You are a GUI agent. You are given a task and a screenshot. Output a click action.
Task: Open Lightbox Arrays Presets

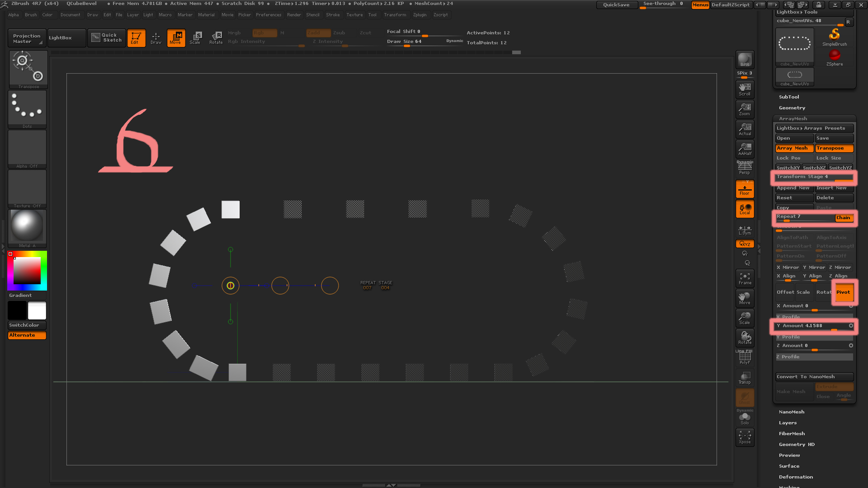pyautogui.click(x=814, y=128)
